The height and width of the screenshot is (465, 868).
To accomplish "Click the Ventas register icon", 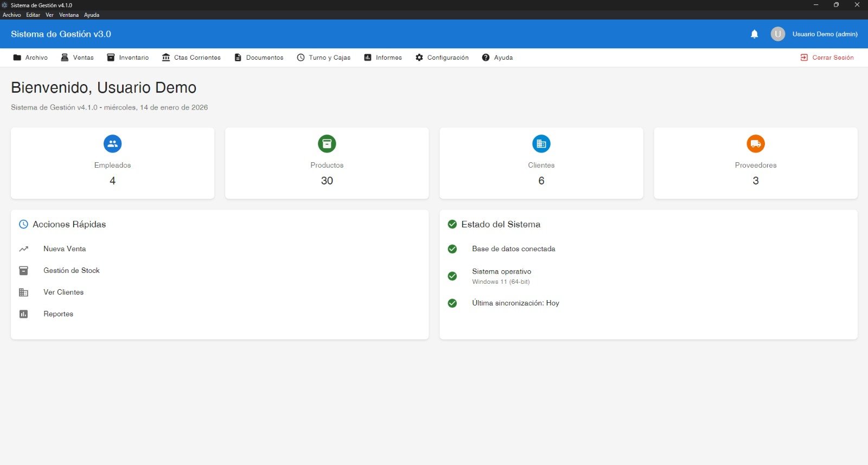I will [x=65, y=58].
